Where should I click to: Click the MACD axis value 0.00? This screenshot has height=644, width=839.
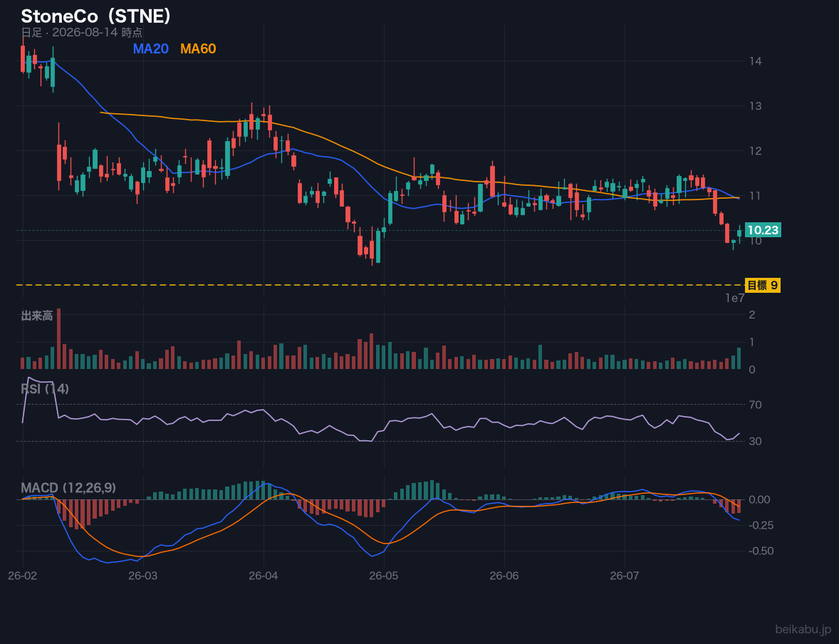point(760,499)
